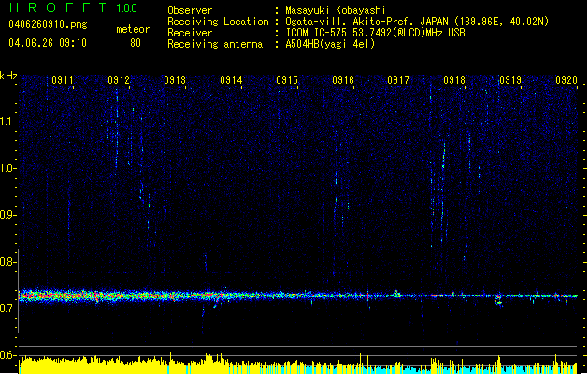Click the 0917 time marker
Image resolution: width=588 pixels, height=374 pixels.
coord(398,80)
